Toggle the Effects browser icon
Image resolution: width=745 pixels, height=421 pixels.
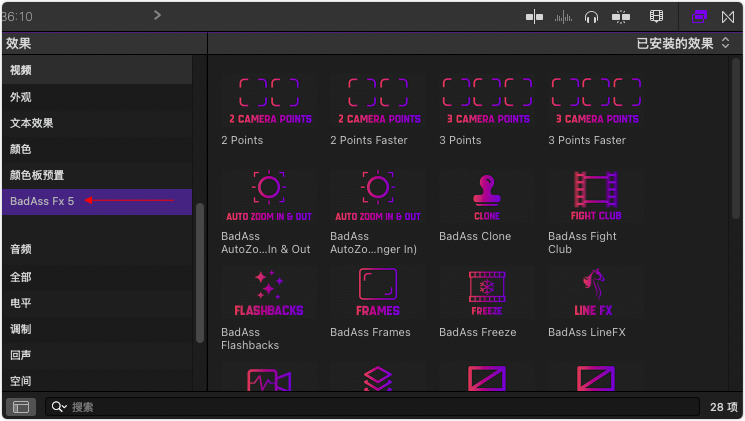tap(699, 17)
